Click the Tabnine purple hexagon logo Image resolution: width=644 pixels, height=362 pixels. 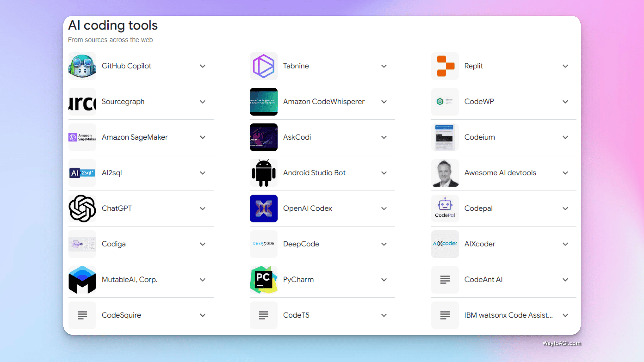tap(263, 66)
